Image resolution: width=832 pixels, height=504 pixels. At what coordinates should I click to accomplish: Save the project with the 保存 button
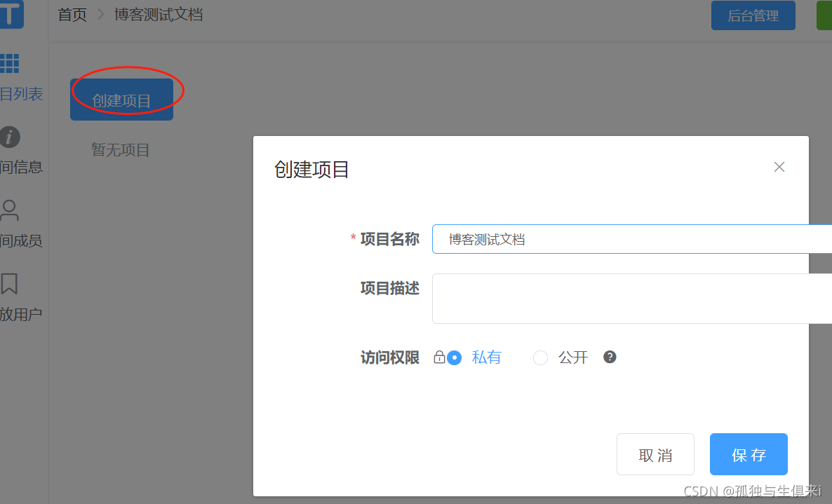coord(748,454)
